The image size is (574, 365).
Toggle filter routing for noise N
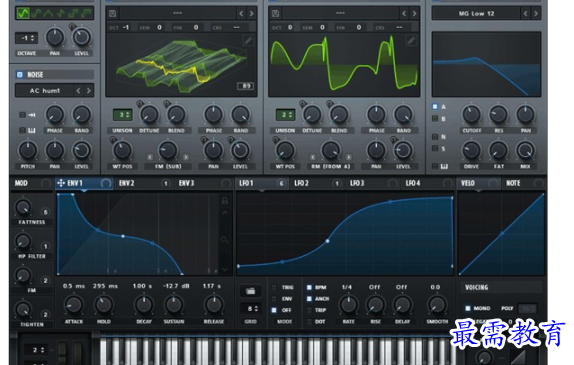coord(435,137)
